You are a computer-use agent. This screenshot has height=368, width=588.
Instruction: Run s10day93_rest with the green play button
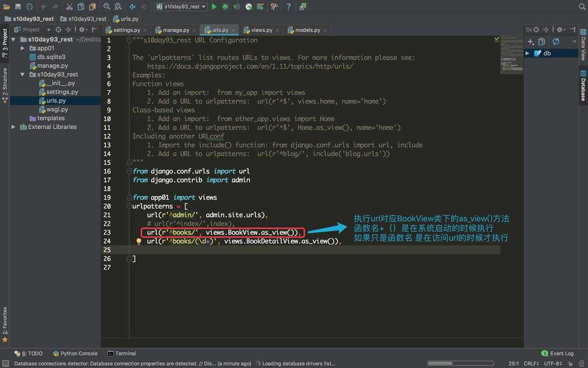point(214,6)
